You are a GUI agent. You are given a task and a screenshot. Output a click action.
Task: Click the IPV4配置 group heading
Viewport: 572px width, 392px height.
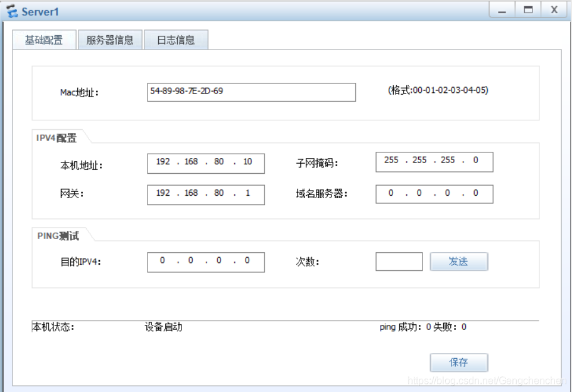click(x=57, y=138)
